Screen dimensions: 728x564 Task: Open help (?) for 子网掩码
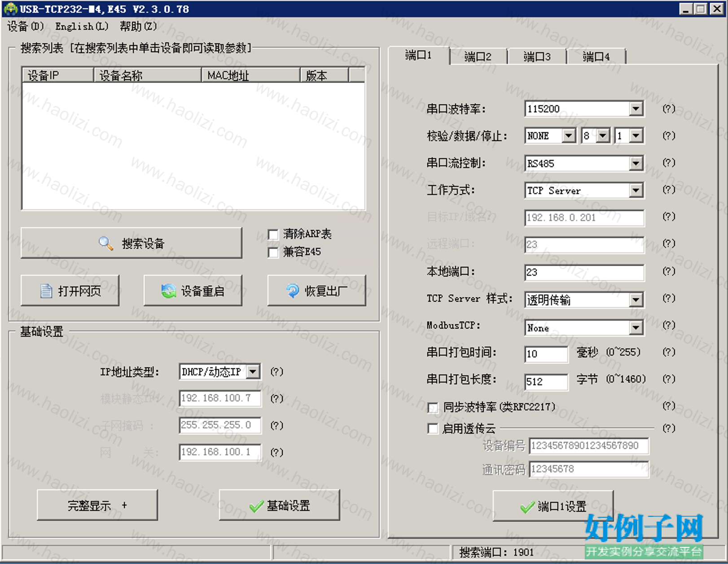[276, 425]
